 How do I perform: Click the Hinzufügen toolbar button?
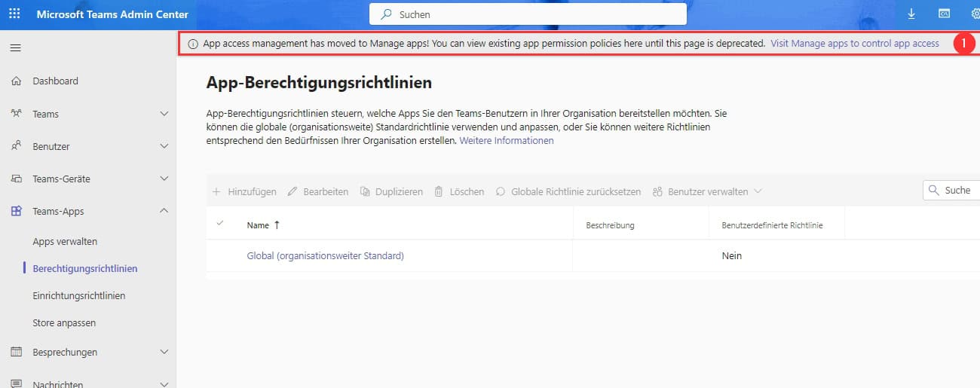coord(244,191)
